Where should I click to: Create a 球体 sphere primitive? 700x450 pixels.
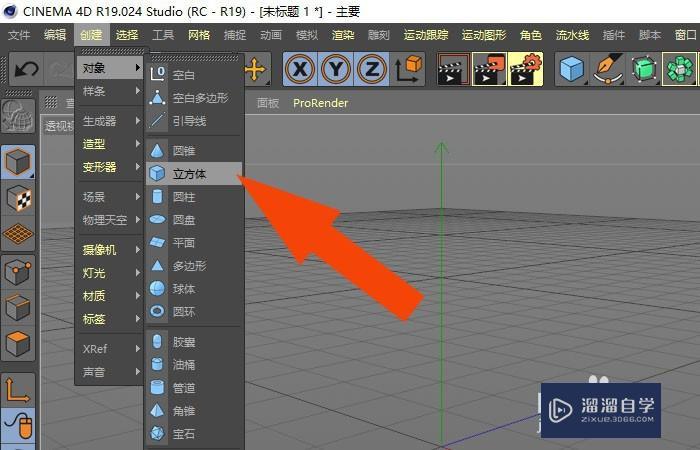tap(195, 289)
